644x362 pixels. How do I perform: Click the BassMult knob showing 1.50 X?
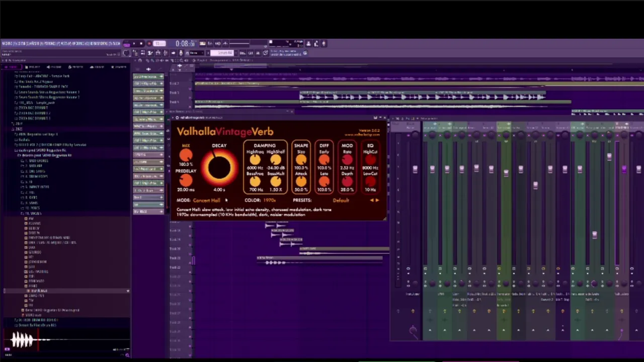(275, 182)
